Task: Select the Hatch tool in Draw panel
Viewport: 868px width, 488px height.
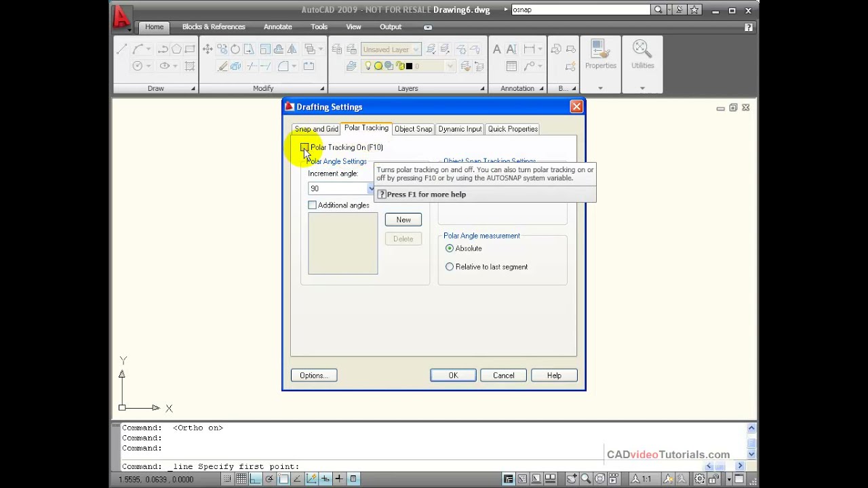Action: coord(190,66)
